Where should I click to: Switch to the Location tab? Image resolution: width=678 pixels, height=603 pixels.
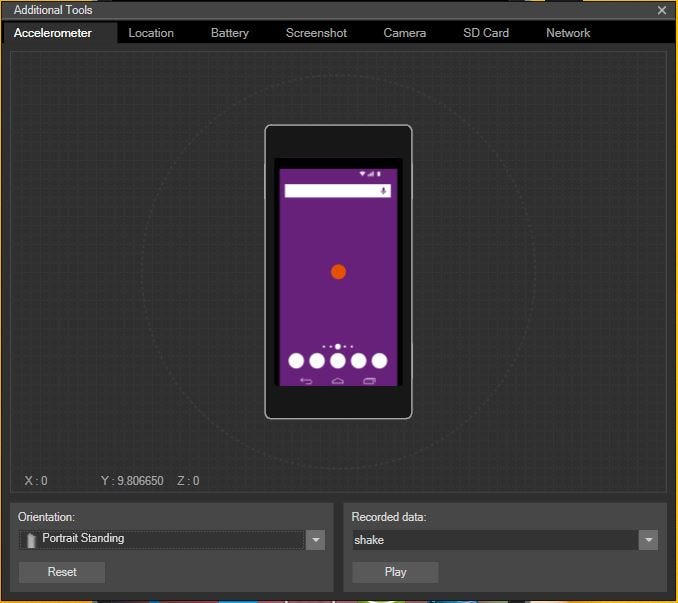click(x=151, y=33)
